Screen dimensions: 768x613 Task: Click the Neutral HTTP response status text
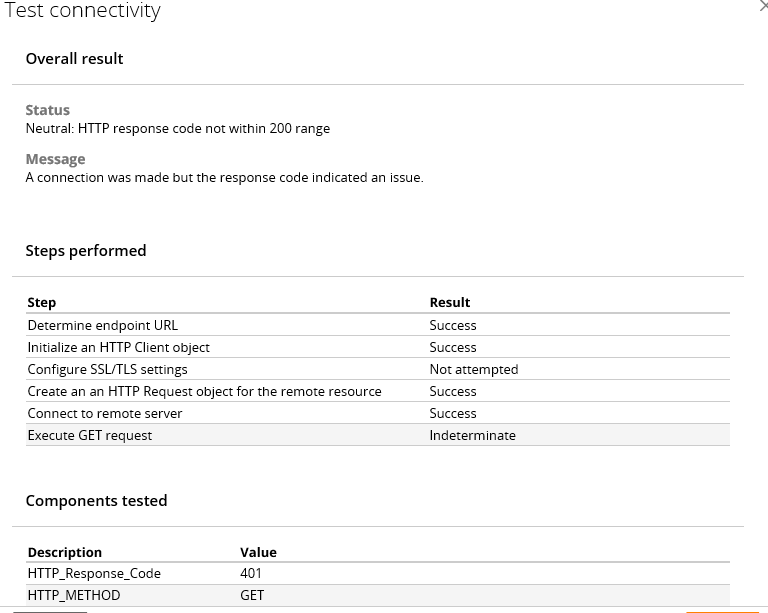[x=178, y=128]
